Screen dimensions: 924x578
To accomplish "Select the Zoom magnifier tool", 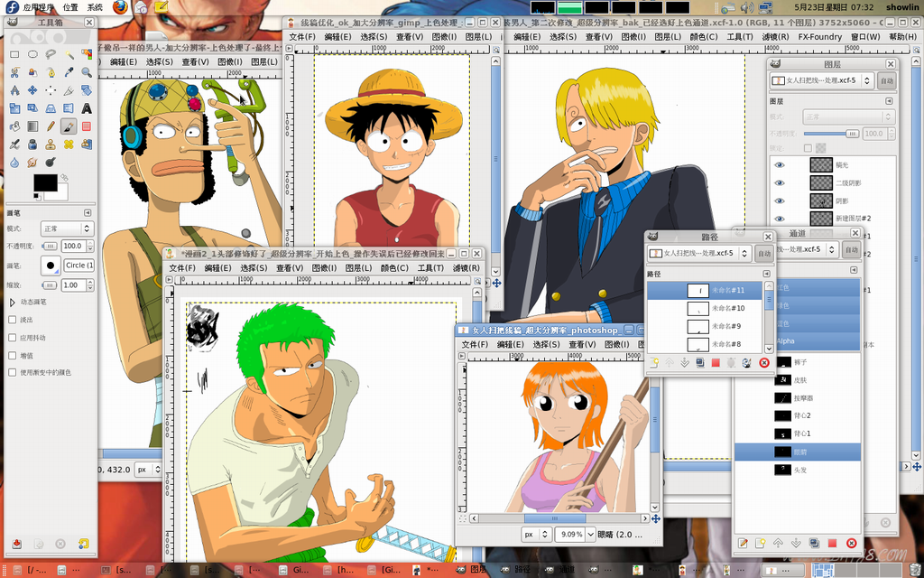I will pos(87,72).
